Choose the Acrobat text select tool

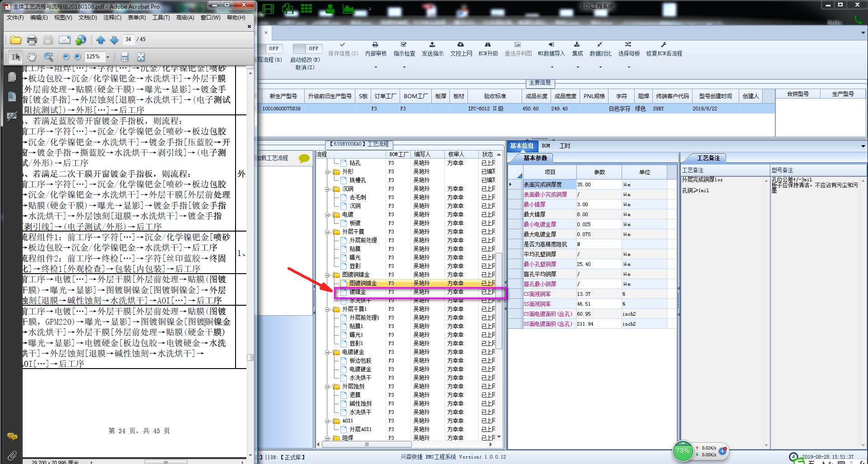click(x=16, y=57)
